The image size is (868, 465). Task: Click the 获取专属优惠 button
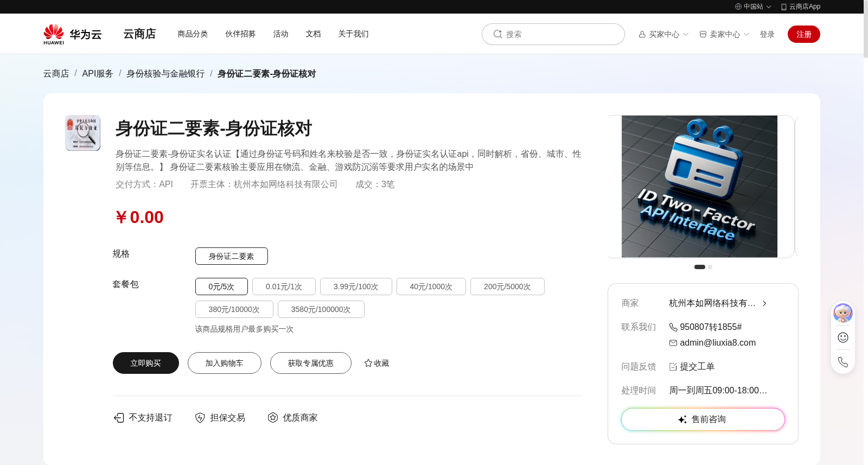[x=311, y=363]
